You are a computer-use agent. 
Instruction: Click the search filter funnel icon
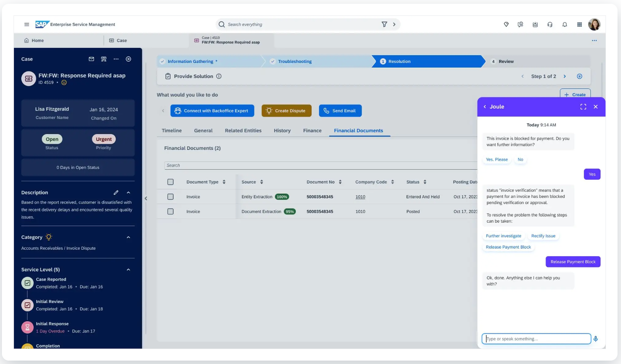point(384,24)
